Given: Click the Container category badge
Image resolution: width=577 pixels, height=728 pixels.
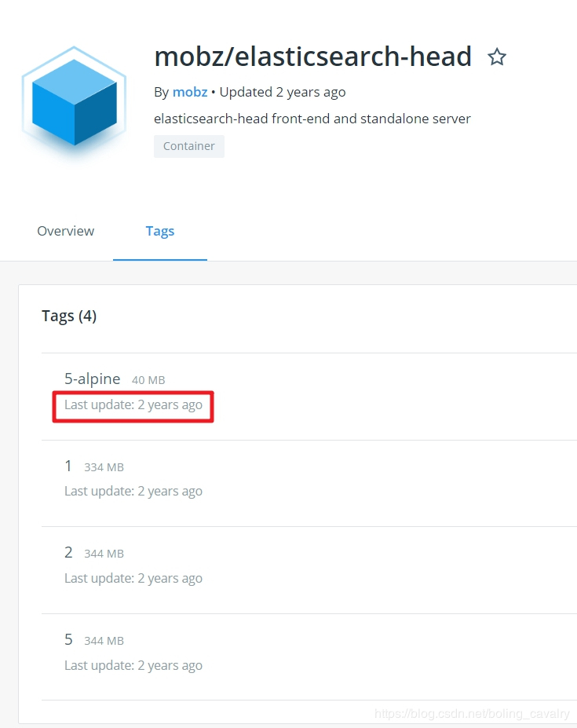Looking at the screenshot, I should click(188, 146).
